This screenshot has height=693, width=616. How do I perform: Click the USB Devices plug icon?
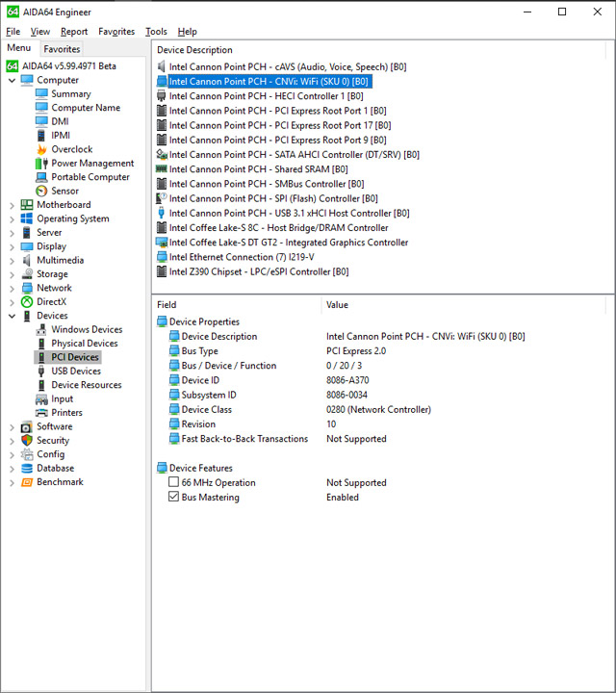click(41, 372)
